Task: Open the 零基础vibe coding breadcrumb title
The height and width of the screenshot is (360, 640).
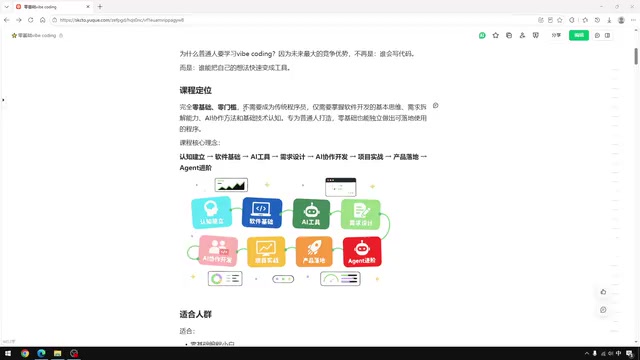Action: click(x=37, y=36)
